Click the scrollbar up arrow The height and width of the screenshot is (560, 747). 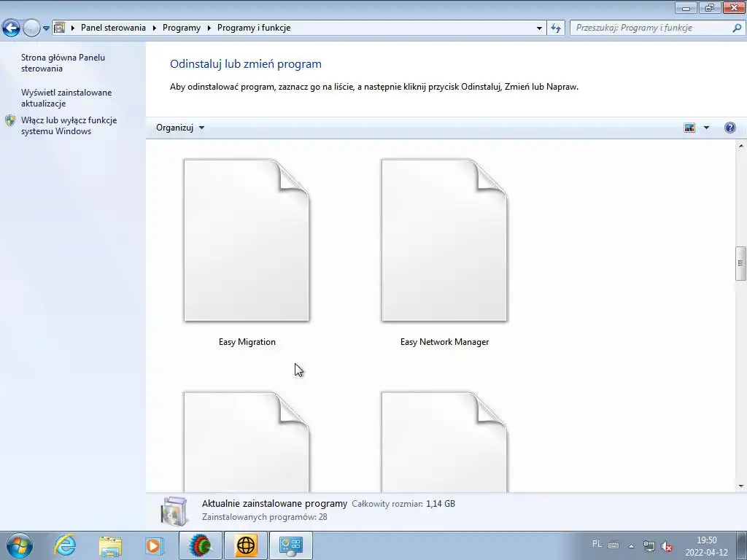(741, 146)
